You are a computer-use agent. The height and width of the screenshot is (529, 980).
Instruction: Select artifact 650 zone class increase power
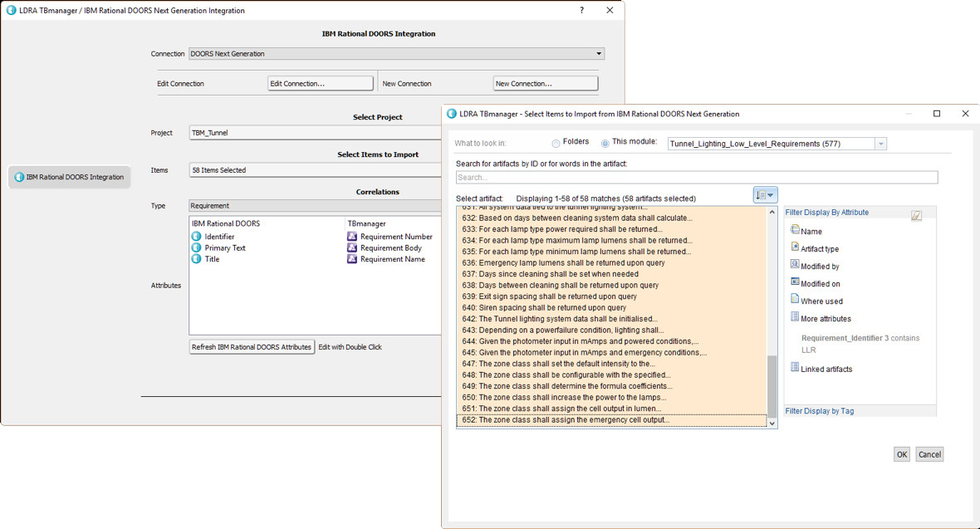611,398
